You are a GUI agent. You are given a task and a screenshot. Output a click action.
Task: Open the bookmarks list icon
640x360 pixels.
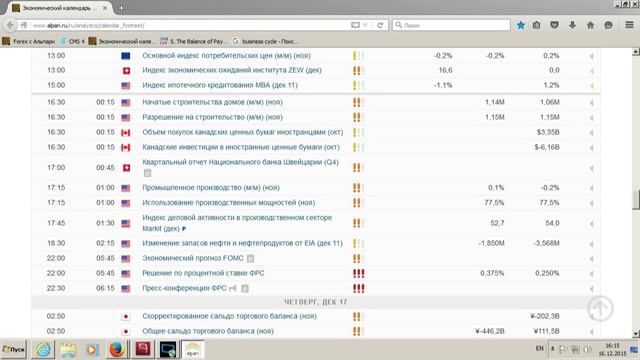(x=536, y=25)
